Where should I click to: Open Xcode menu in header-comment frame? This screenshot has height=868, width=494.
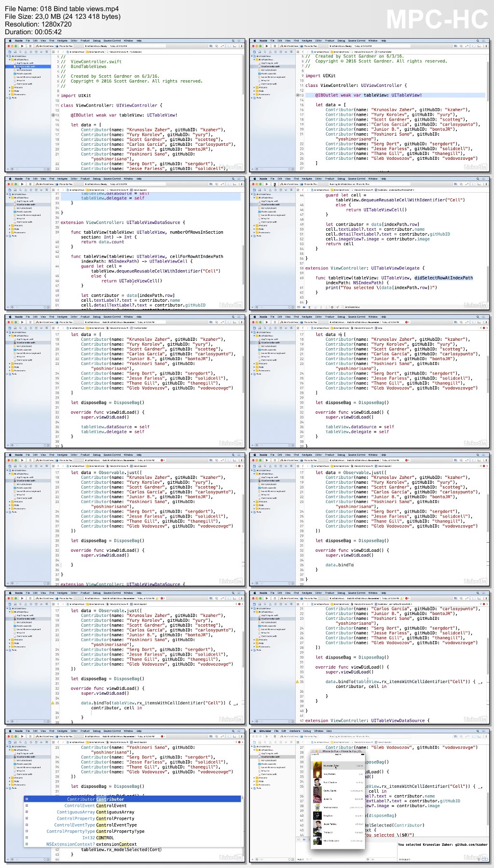tap(19, 41)
